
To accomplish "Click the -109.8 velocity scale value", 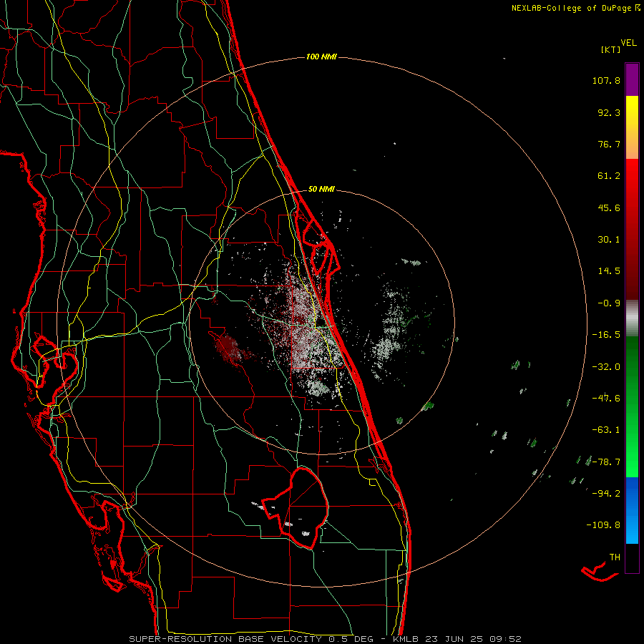I will coord(603,525).
